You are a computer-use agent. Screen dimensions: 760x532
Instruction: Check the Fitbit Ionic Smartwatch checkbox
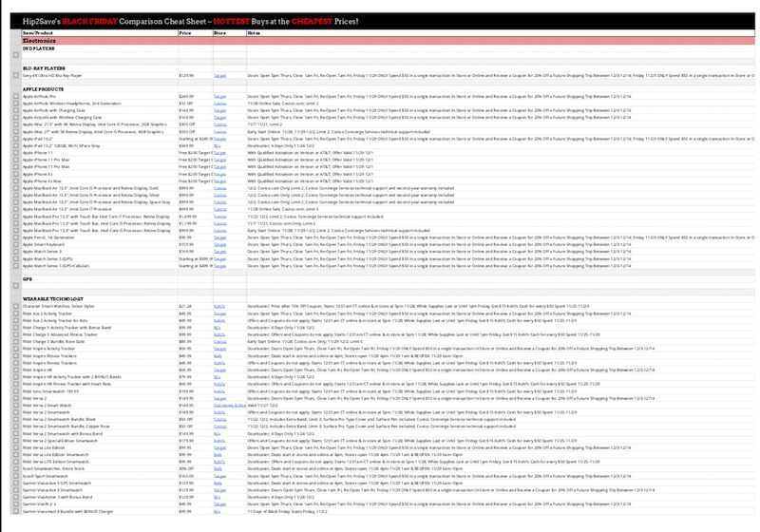click(16, 391)
